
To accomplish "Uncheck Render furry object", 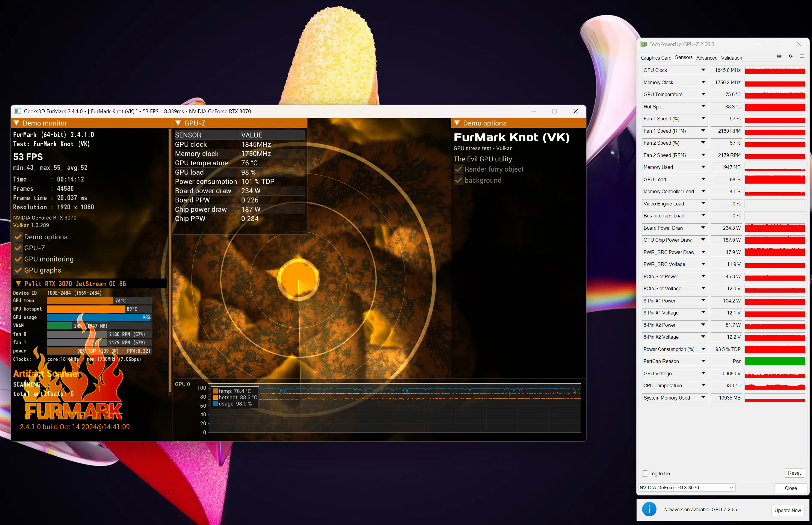I will pyautogui.click(x=458, y=170).
